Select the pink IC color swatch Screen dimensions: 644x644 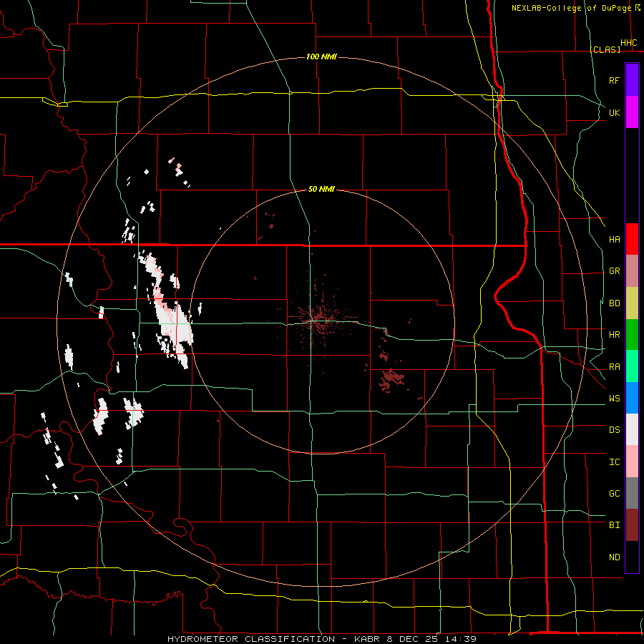tap(632, 462)
